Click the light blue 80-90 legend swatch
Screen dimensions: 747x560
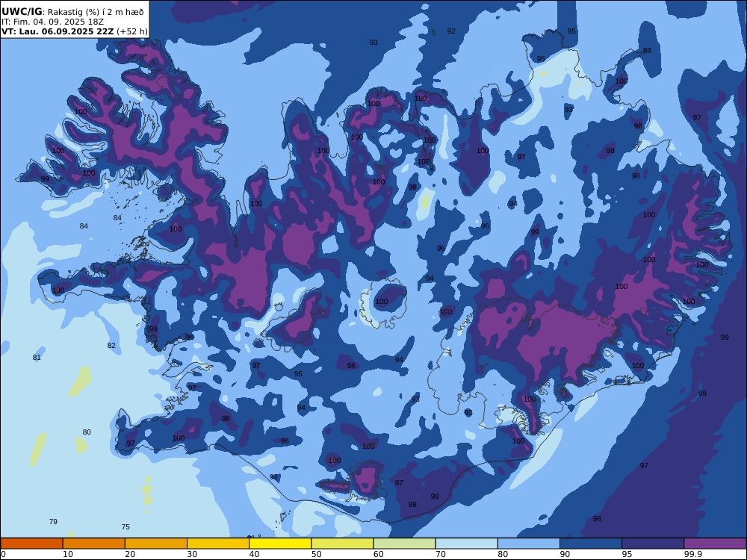tap(529, 544)
